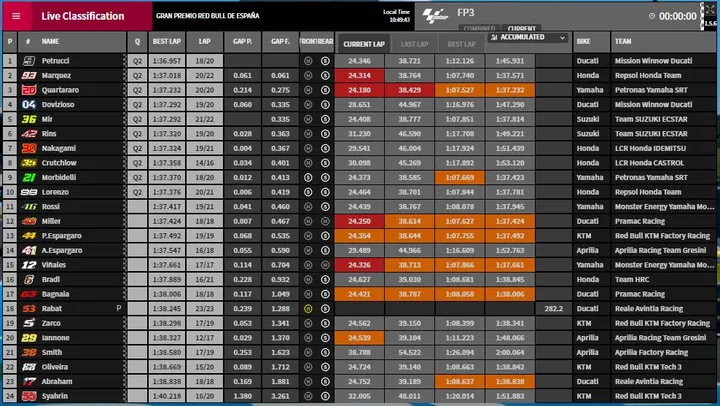Click the Gap F. column header
720x406 pixels.
coord(280,42)
